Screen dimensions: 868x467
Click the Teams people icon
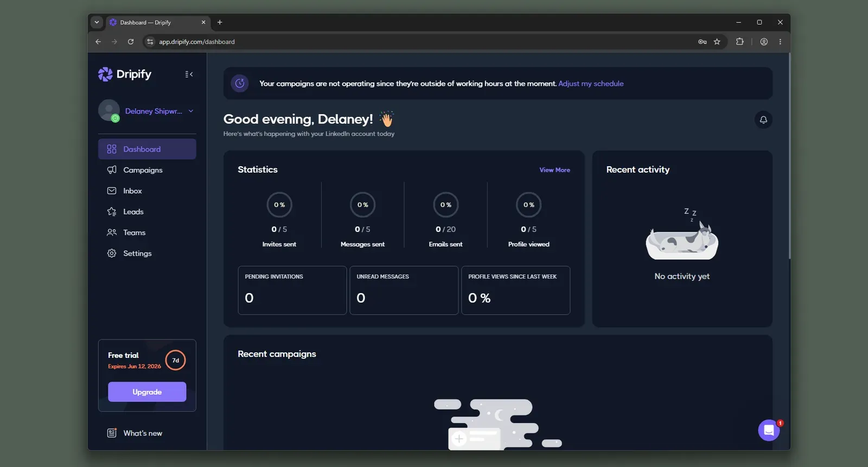112,232
